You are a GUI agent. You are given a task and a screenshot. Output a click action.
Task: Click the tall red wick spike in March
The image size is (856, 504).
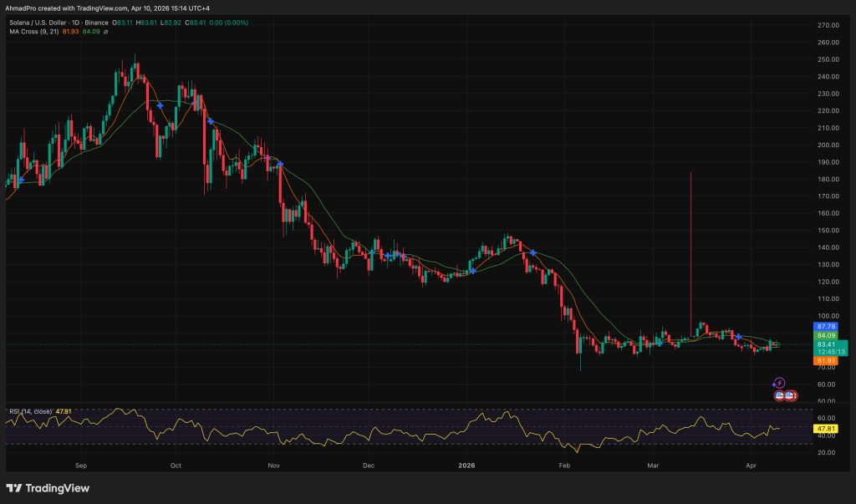[x=690, y=242]
